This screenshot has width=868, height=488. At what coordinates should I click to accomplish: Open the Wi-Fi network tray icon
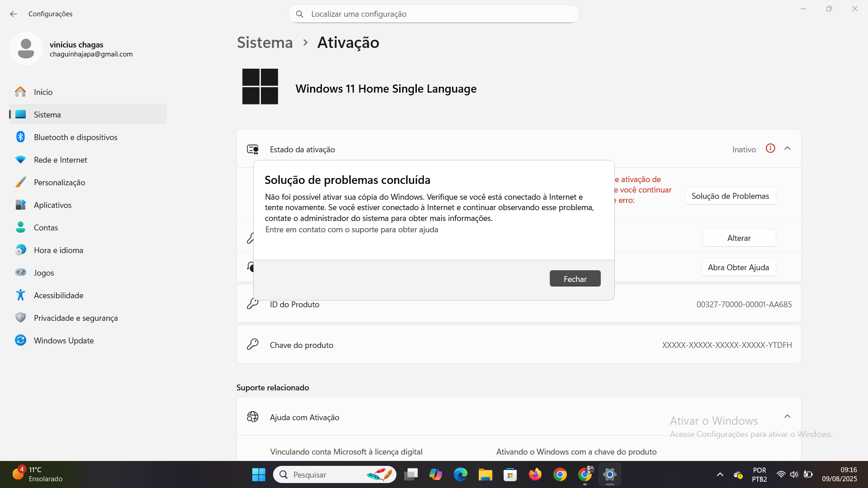pos(781,474)
